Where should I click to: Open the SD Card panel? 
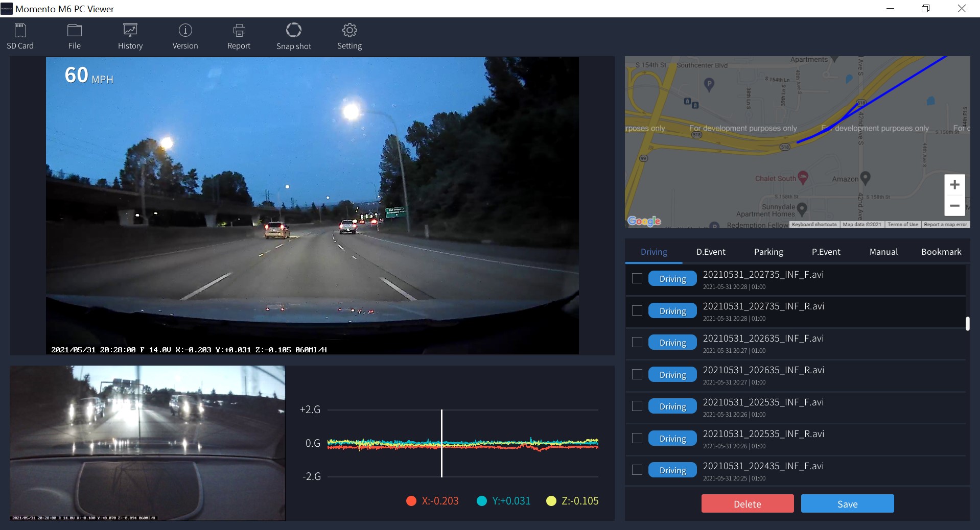tap(20, 36)
